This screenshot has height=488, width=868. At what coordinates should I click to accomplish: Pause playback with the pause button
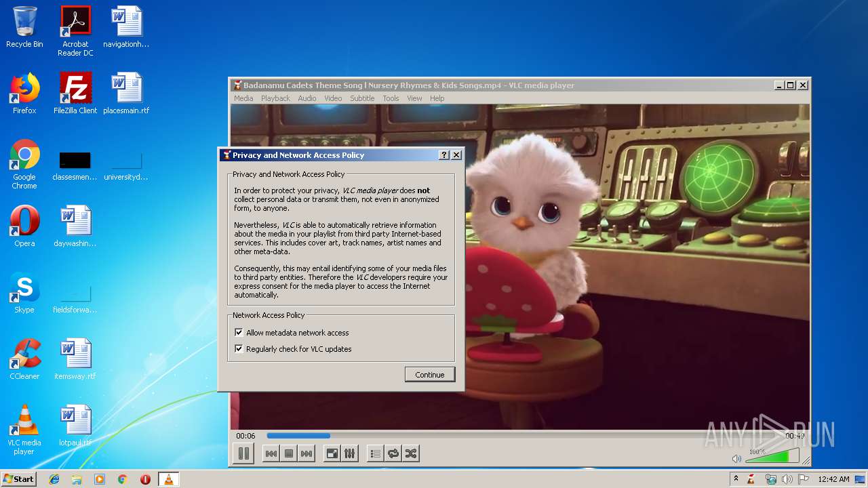pyautogui.click(x=243, y=453)
